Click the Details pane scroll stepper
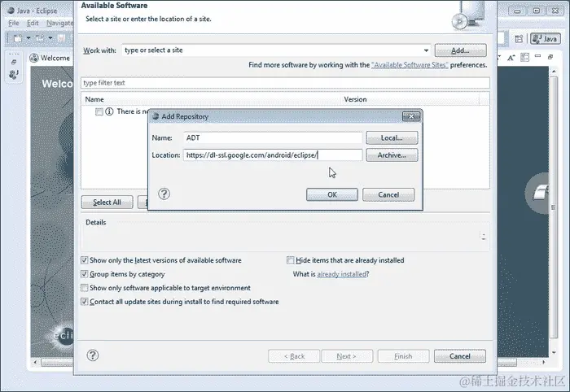This screenshot has height=392, width=570. tap(484, 237)
